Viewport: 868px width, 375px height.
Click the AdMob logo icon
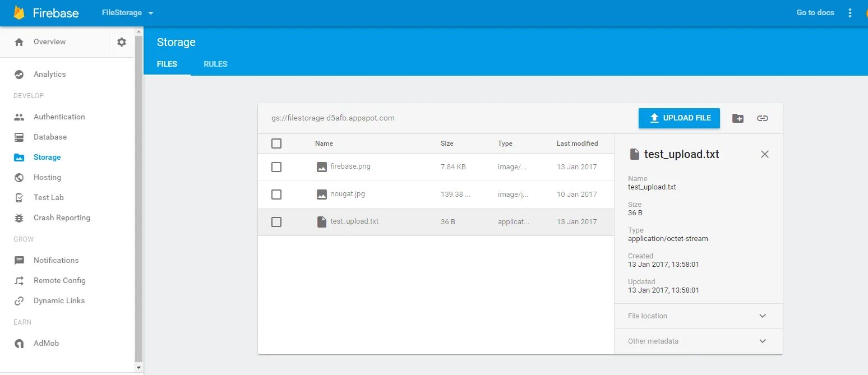pos(19,344)
